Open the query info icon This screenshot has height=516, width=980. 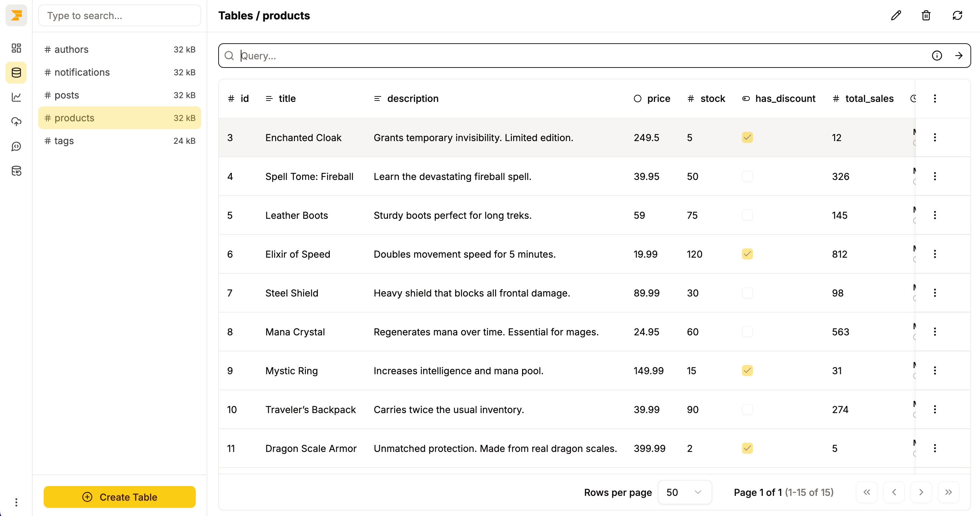click(937, 56)
